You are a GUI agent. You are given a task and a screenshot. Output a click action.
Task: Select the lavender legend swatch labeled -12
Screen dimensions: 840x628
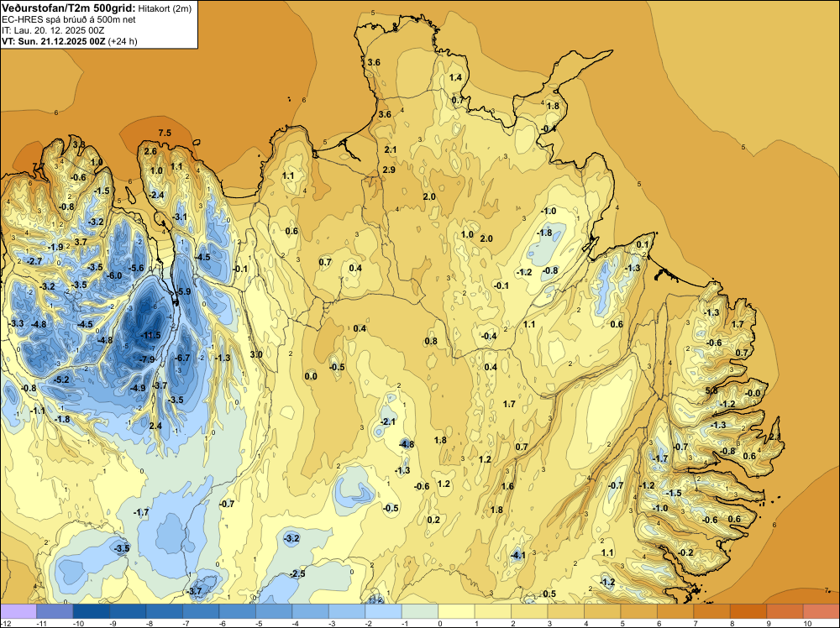[x=18, y=611]
